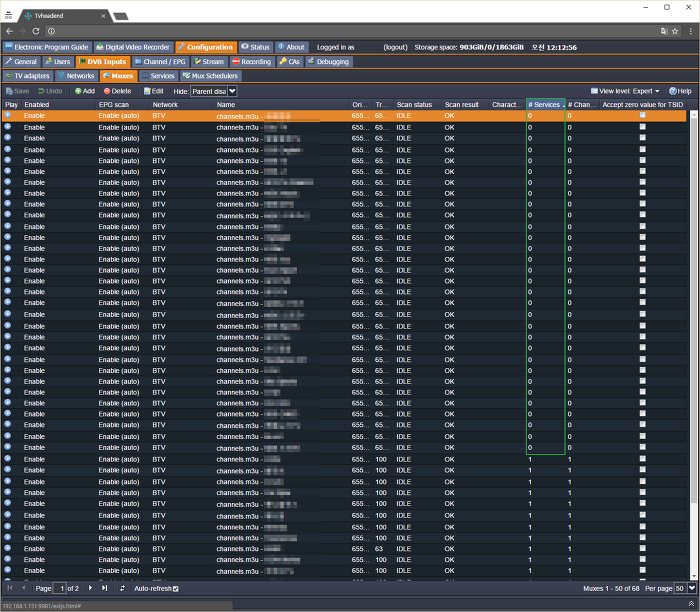
Task: Select the Configuration tab
Action: pos(206,47)
